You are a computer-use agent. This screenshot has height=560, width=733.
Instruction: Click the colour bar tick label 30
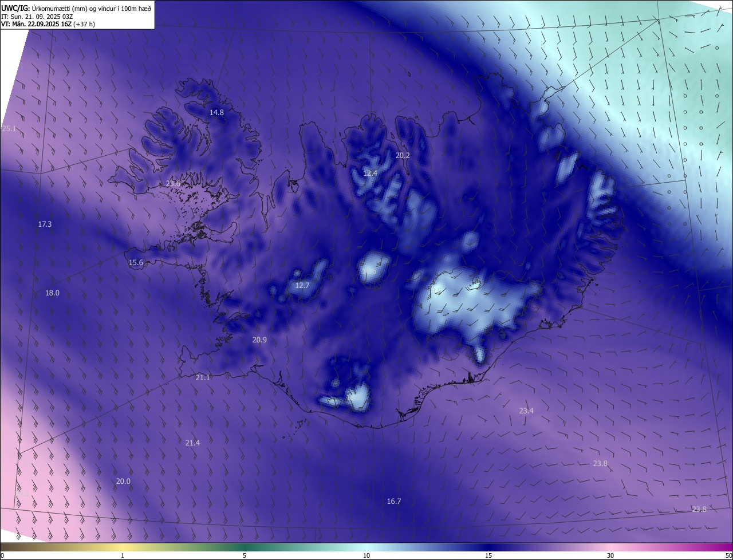pyautogui.click(x=610, y=555)
